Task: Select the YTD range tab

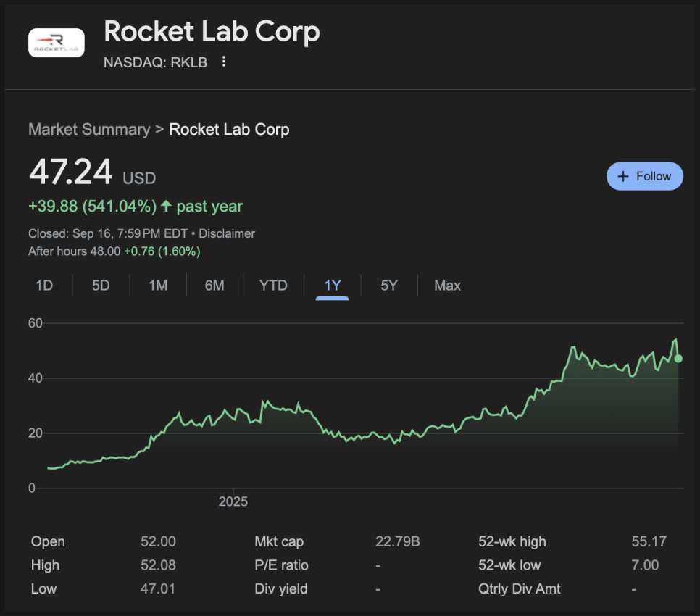Action: (273, 286)
